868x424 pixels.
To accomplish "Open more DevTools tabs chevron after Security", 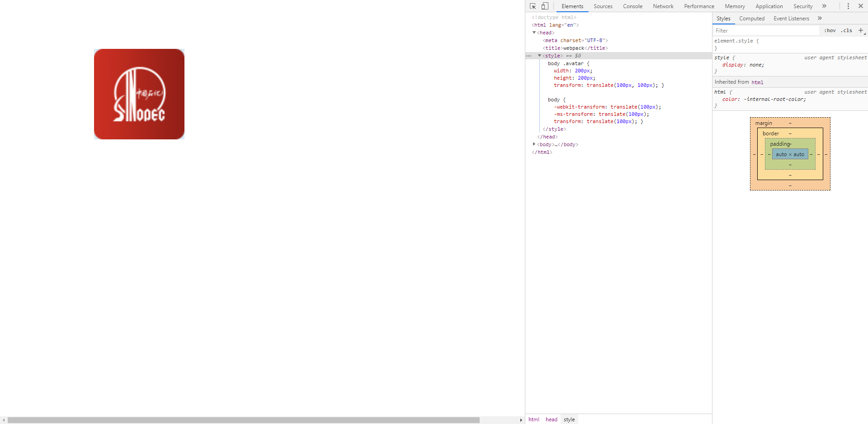I will coord(824,6).
